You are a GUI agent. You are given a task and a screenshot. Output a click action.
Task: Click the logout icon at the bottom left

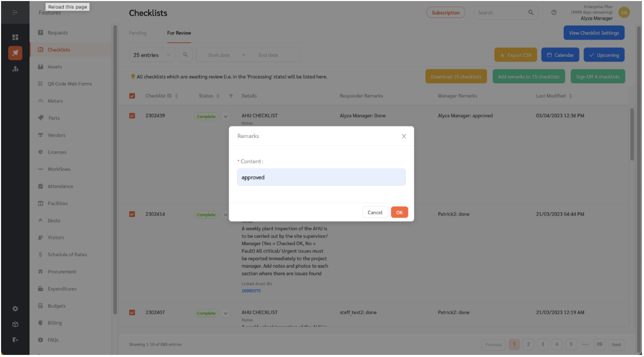tap(15, 340)
